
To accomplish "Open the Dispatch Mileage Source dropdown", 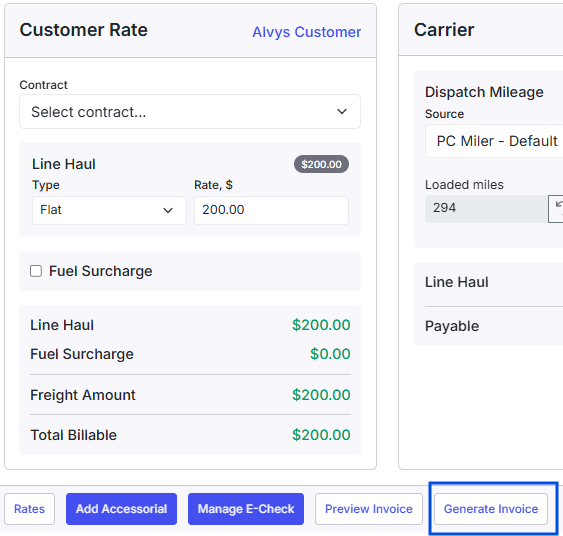I will click(x=495, y=141).
